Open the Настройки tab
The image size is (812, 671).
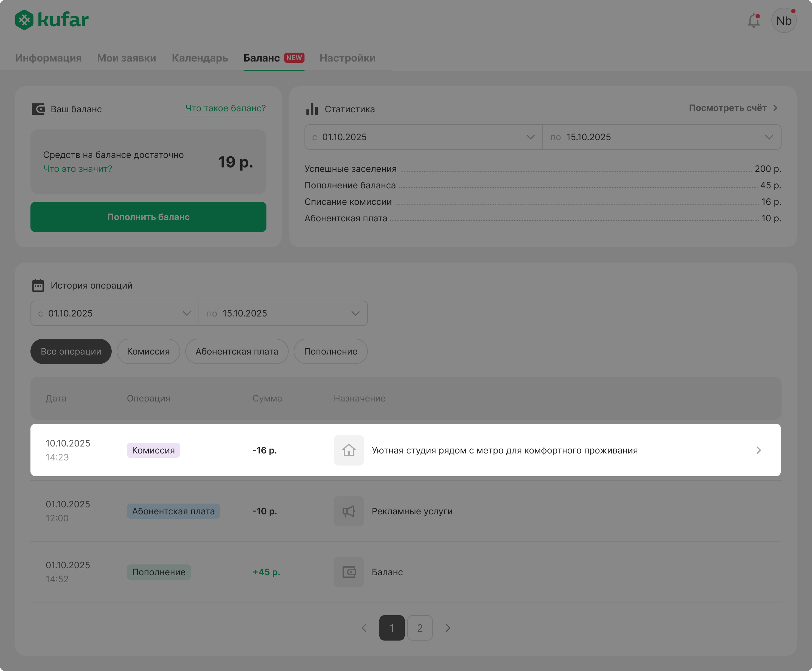(x=347, y=58)
